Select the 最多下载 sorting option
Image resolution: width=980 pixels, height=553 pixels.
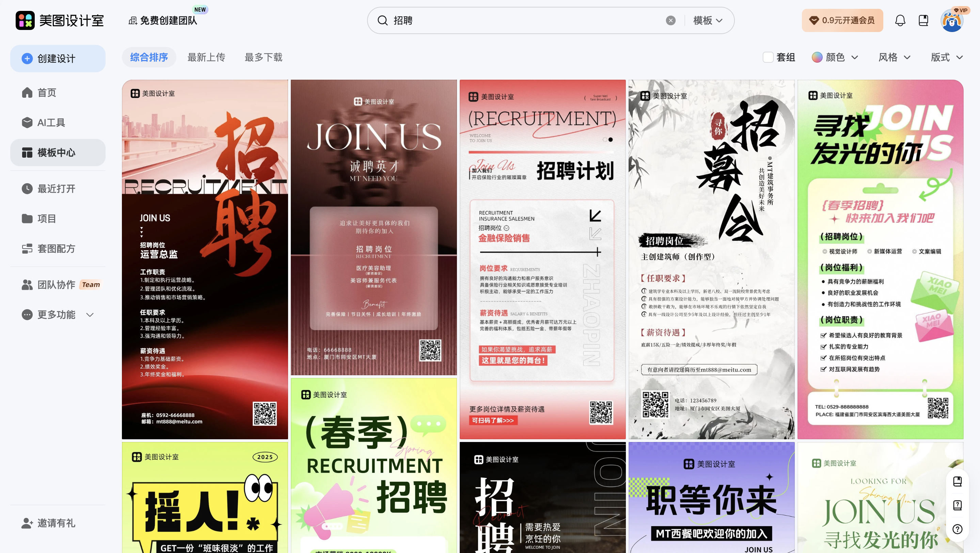point(263,57)
